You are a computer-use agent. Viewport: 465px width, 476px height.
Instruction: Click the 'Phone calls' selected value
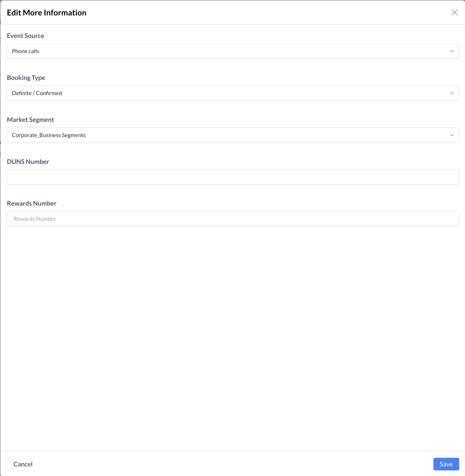pyautogui.click(x=26, y=51)
